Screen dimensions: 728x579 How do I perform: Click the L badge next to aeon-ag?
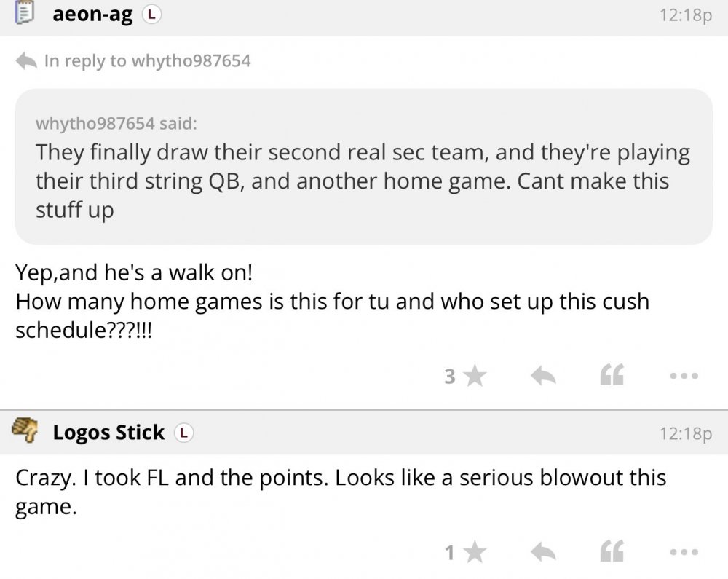(151, 15)
